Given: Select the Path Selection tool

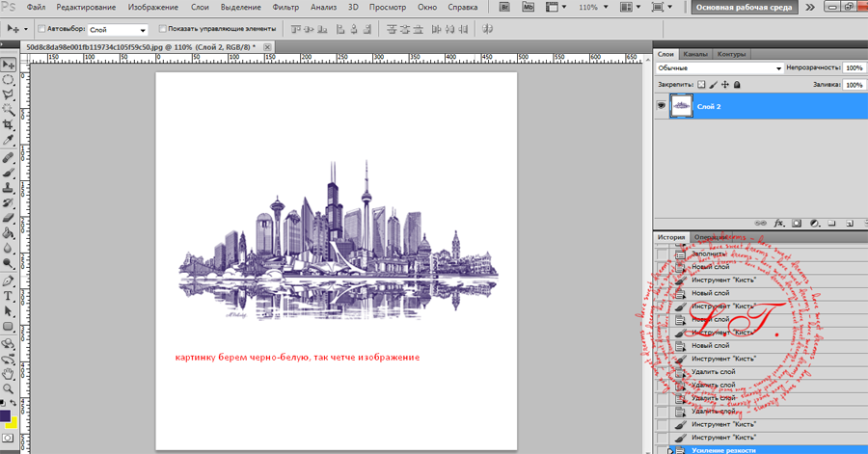Looking at the screenshot, I should coord(8,311).
